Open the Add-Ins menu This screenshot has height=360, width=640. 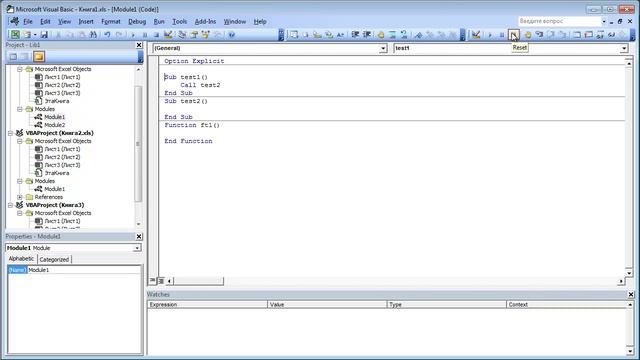click(x=205, y=22)
